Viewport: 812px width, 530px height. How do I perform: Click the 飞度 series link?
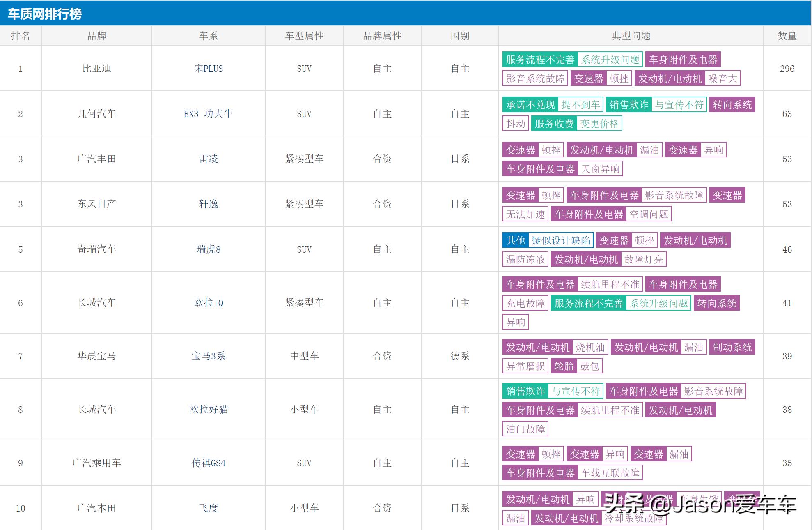208,508
